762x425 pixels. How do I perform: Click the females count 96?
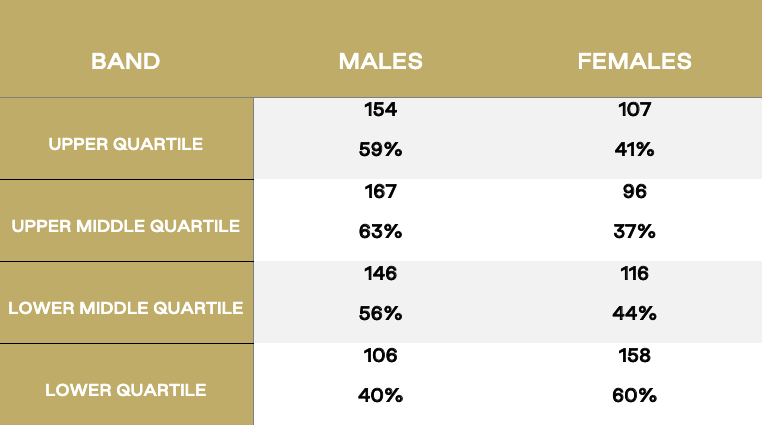tap(634, 191)
